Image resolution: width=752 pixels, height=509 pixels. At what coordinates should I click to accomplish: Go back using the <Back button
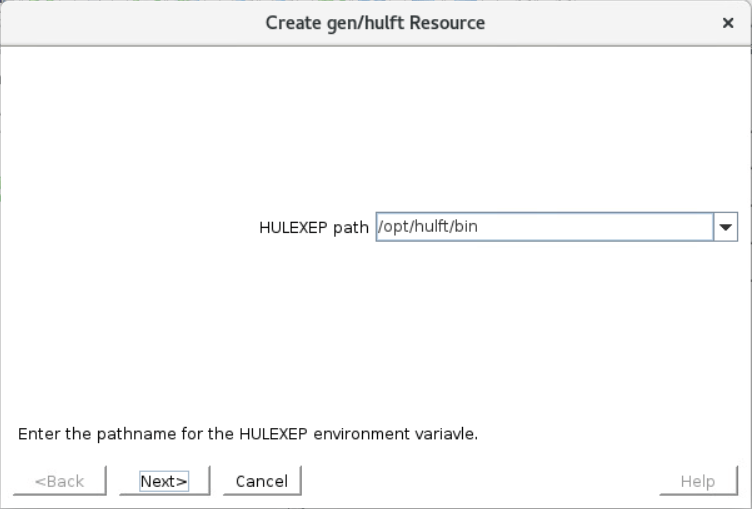[x=59, y=481]
